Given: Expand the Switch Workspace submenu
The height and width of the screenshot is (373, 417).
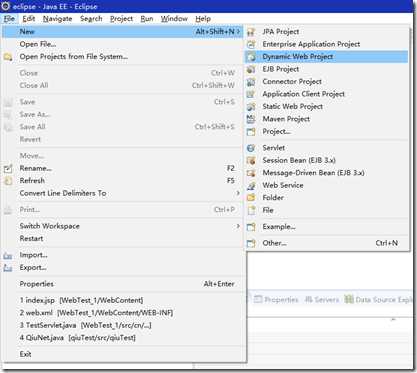Looking at the screenshot, I should click(x=238, y=226).
